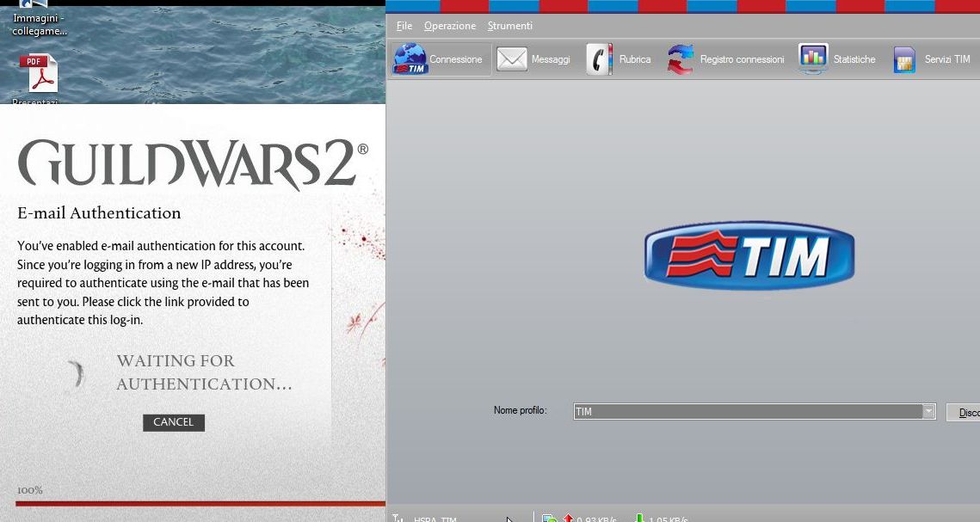This screenshot has width=980, height=522.
Task: Open the Strumenti menu
Action: click(x=510, y=26)
